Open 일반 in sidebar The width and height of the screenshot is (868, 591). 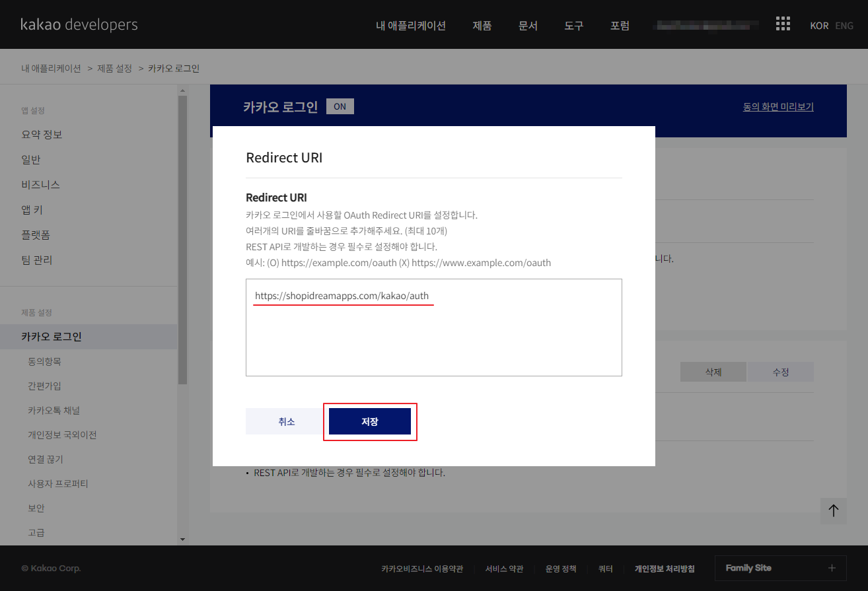tap(31, 160)
